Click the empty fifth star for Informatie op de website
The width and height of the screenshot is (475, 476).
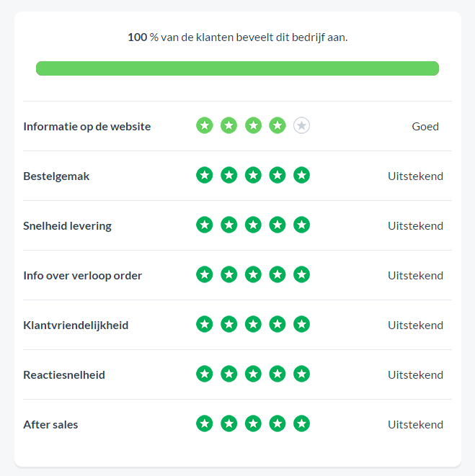[301, 125]
